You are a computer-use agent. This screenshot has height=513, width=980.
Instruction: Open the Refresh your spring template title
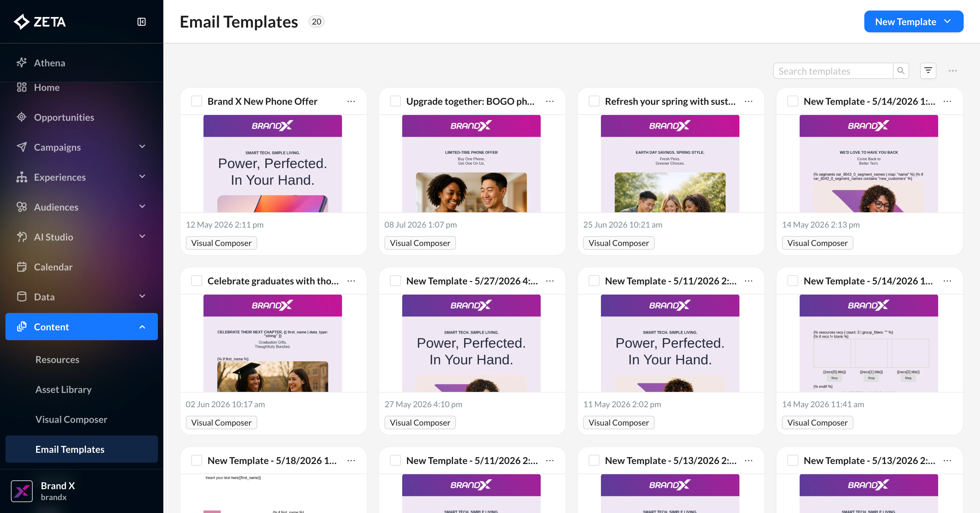[670, 101]
